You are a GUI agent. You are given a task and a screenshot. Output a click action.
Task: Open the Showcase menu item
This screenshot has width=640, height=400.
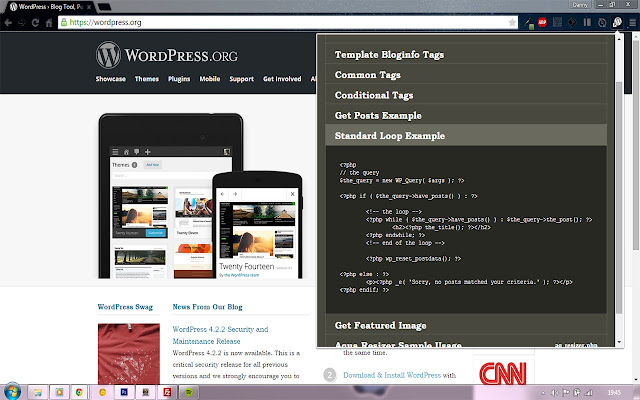pyautogui.click(x=111, y=79)
